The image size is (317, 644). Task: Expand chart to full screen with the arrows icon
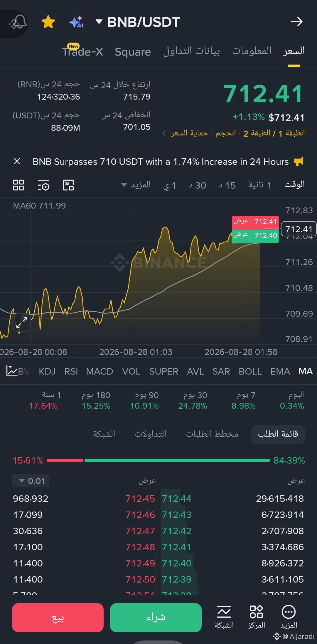tap(22, 322)
